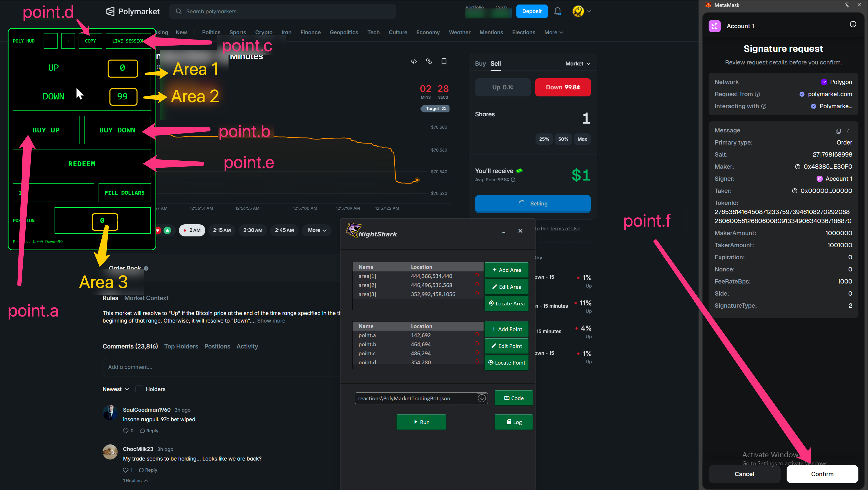868x490 pixels.
Task: Click the blue Deposit button
Action: pyautogui.click(x=532, y=12)
